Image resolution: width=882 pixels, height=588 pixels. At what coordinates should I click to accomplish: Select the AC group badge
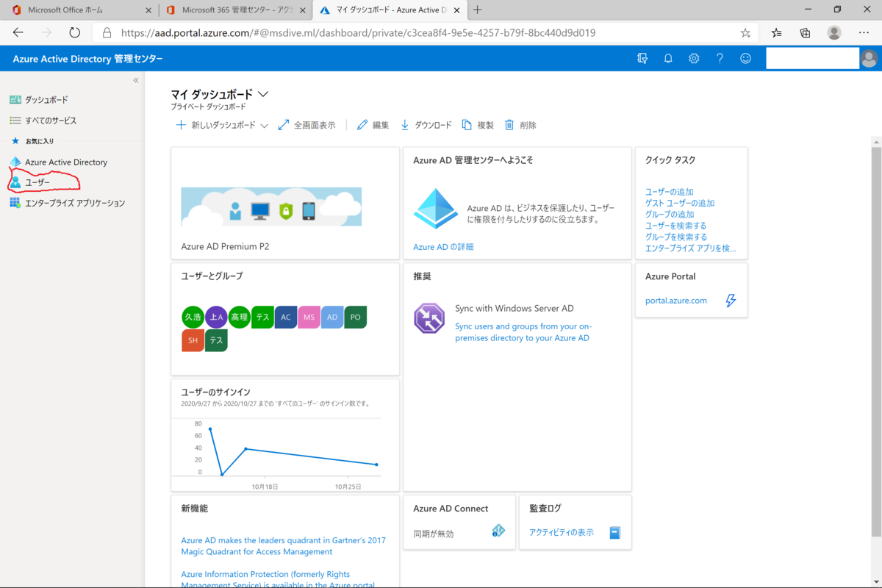pyautogui.click(x=286, y=317)
